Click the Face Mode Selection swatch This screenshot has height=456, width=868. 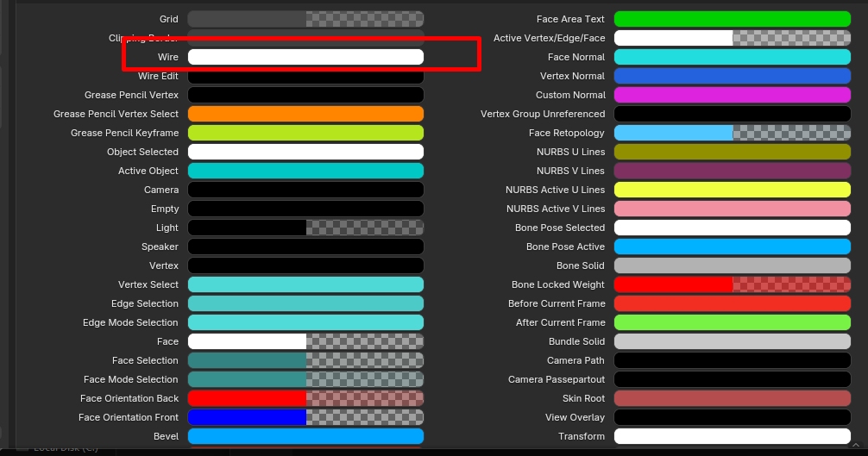pos(305,380)
